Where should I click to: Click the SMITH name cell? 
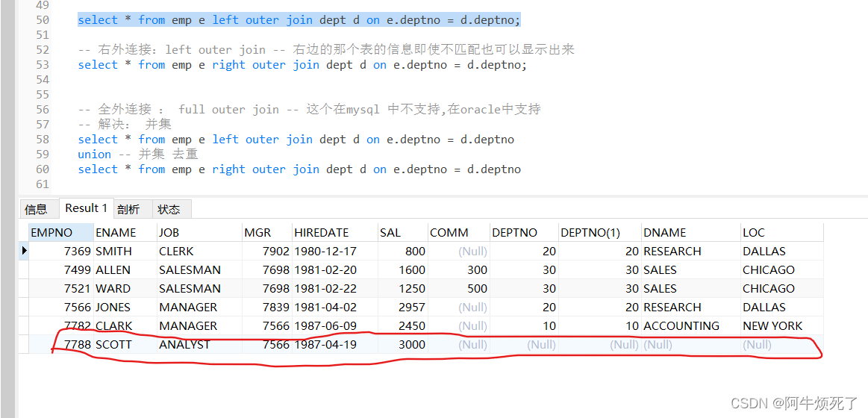point(125,252)
